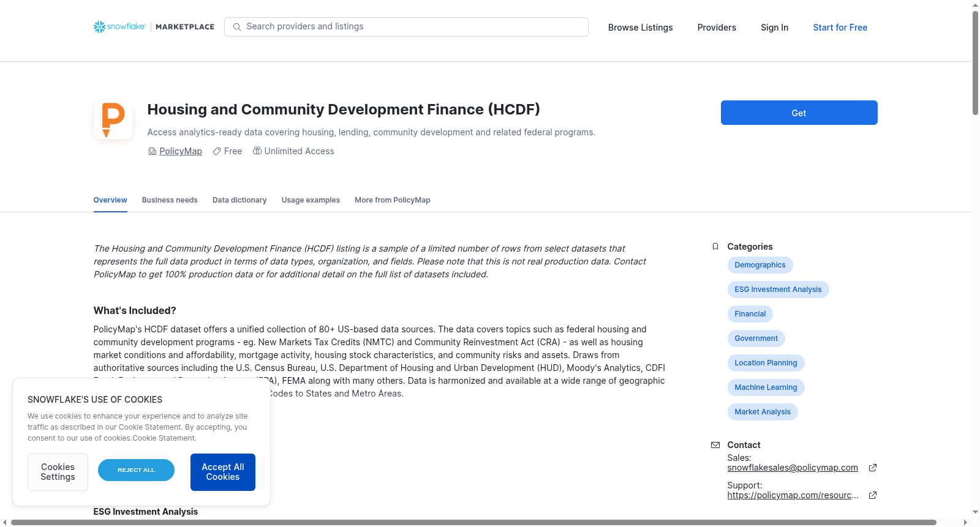Screen dimensions: 980x527
Task: Switch to Usage examples tab
Action: [311, 200]
